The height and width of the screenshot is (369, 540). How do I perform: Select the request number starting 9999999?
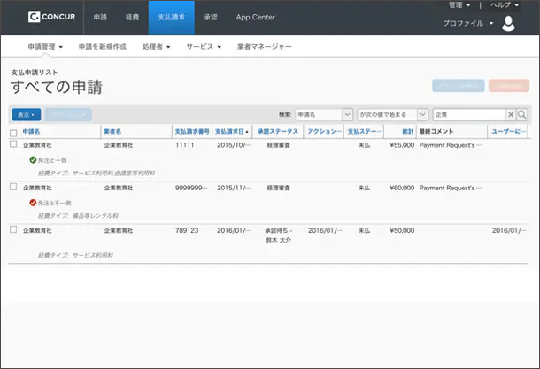tap(191, 187)
